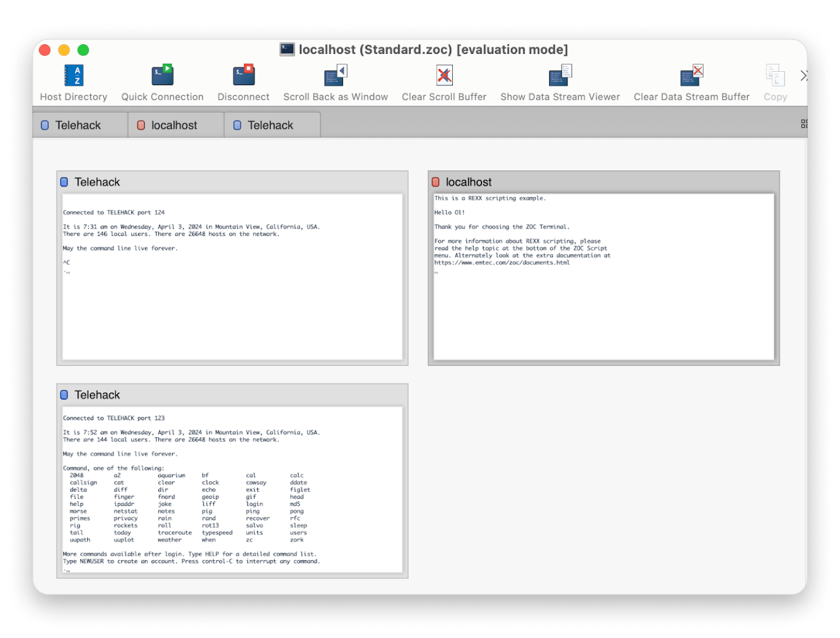Click the blue indicator on top-left Telehack thumbnail

click(64, 182)
